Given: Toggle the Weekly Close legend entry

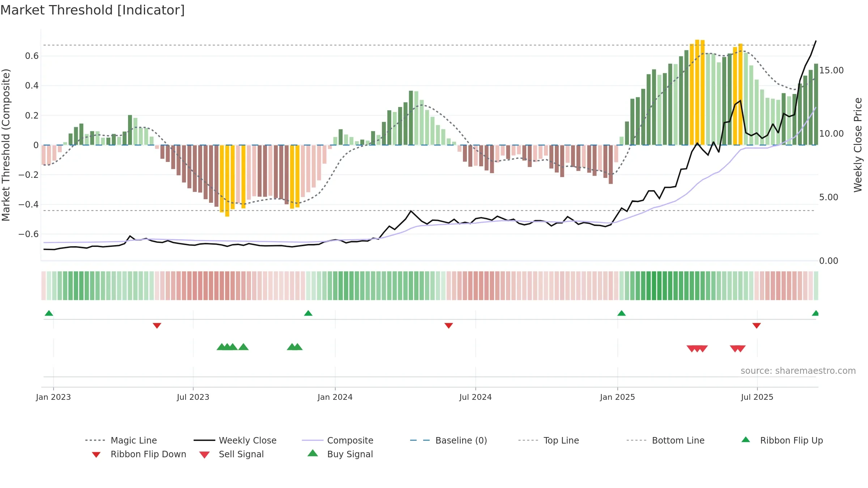Looking at the screenshot, I should 235,440.
